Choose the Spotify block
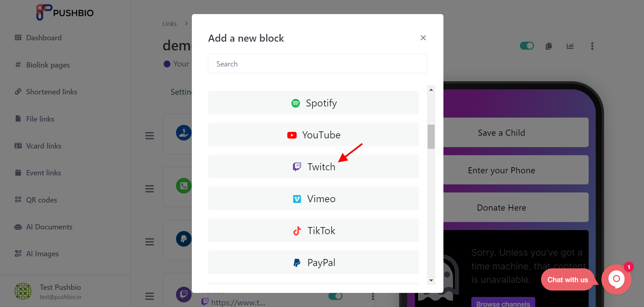Viewport: 644px width, 307px height. (x=313, y=103)
